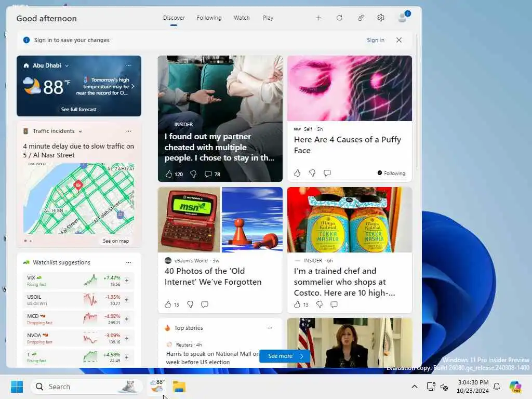This screenshot has height=399, width=532.
Task: Add USOIL to watchlist
Action: pos(127,300)
